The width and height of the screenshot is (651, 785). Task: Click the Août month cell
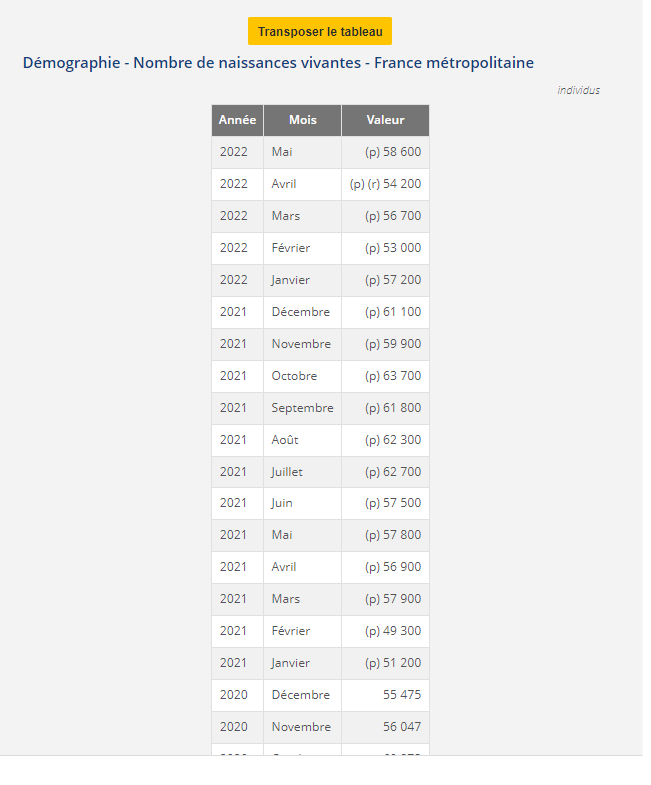click(285, 440)
